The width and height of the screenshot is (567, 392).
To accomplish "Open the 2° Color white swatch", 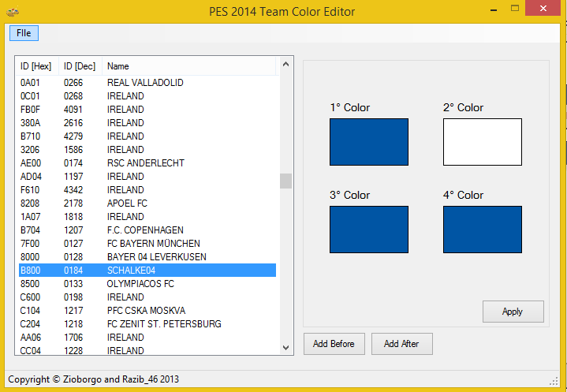I will click(482, 142).
